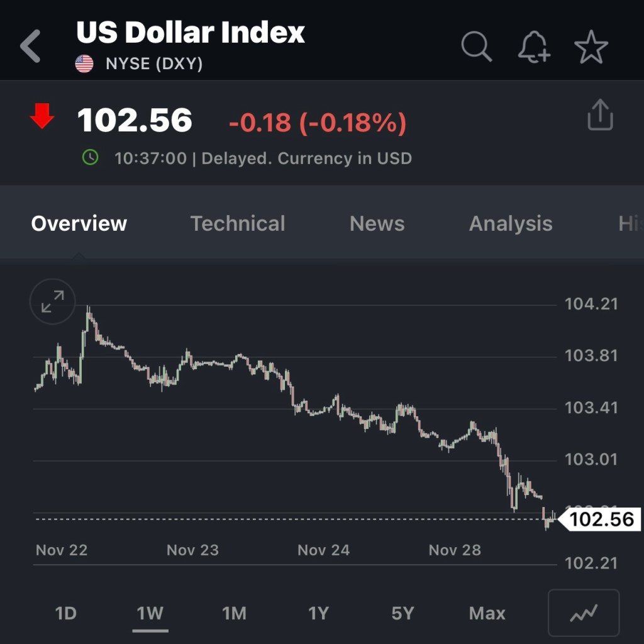Select the 5Y time range
The image size is (644, 644).
point(402,613)
